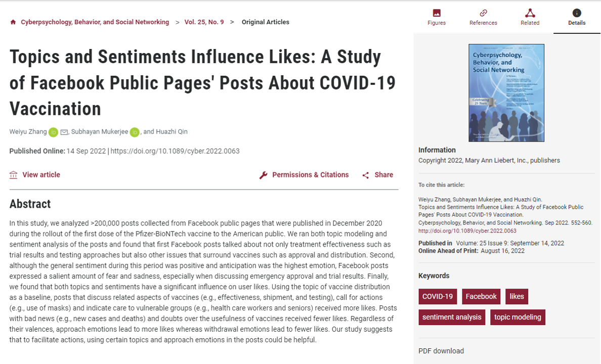Click the home icon in breadcrumb

click(x=13, y=22)
